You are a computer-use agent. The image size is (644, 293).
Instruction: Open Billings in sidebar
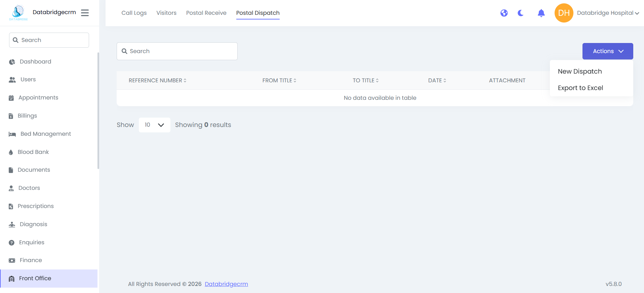click(x=49, y=116)
